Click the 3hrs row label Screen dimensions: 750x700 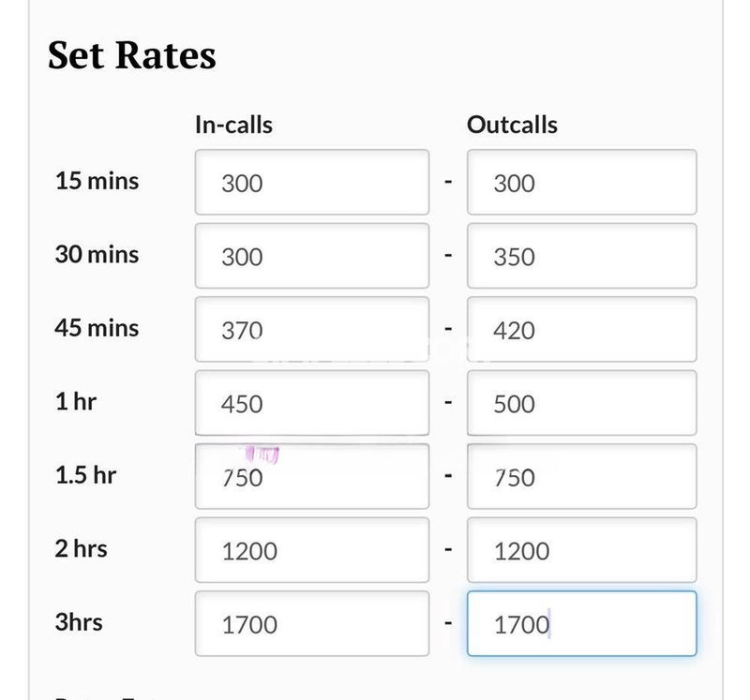coord(79,622)
